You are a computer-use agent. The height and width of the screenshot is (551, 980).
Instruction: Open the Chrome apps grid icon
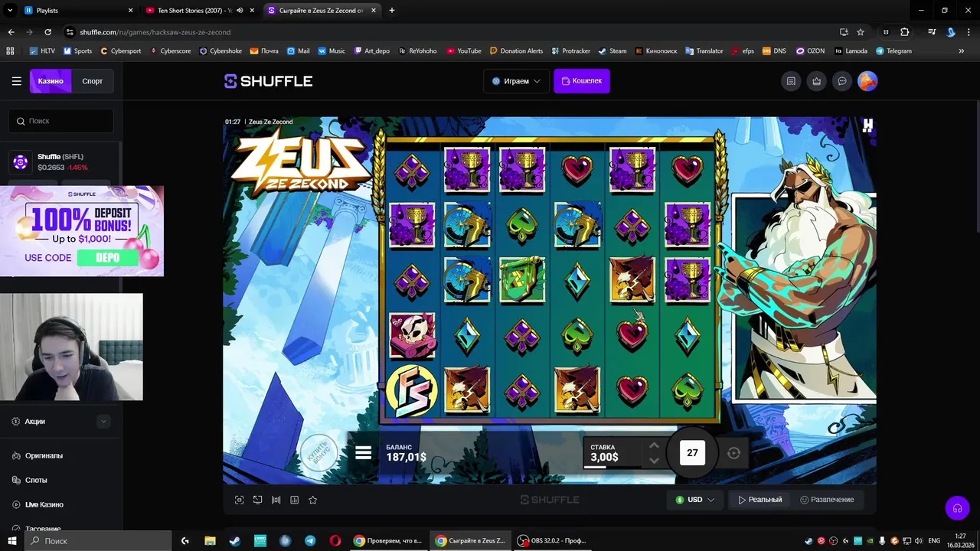click(x=10, y=51)
